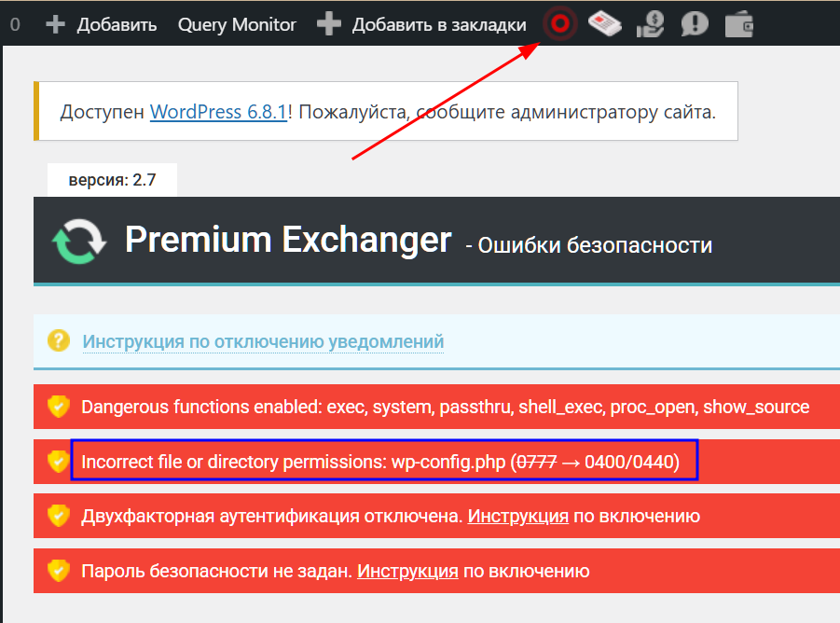The width and height of the screenshot is (840, 623).
Task: Click shield icon beside Пароль безопасности warning
Action: (59, 571)
